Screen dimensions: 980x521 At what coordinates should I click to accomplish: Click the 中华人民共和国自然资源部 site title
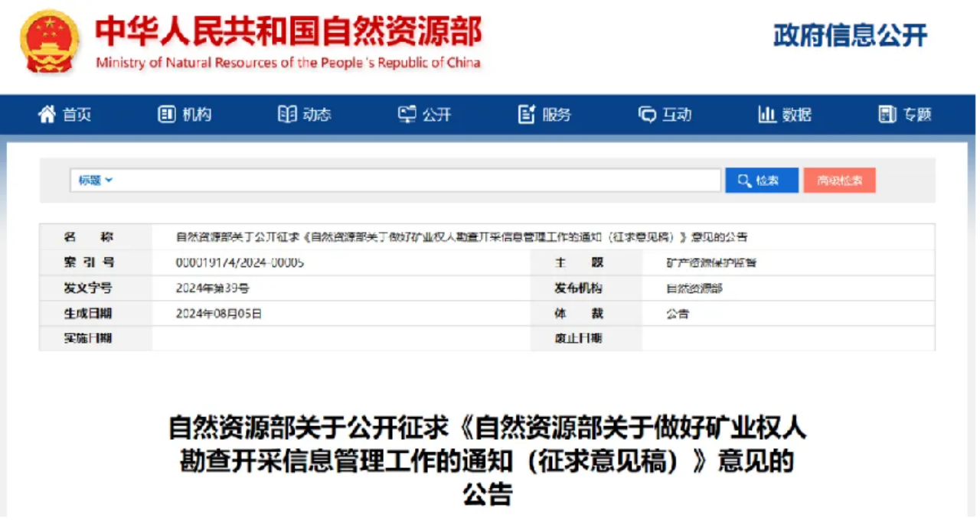(288, 31)
